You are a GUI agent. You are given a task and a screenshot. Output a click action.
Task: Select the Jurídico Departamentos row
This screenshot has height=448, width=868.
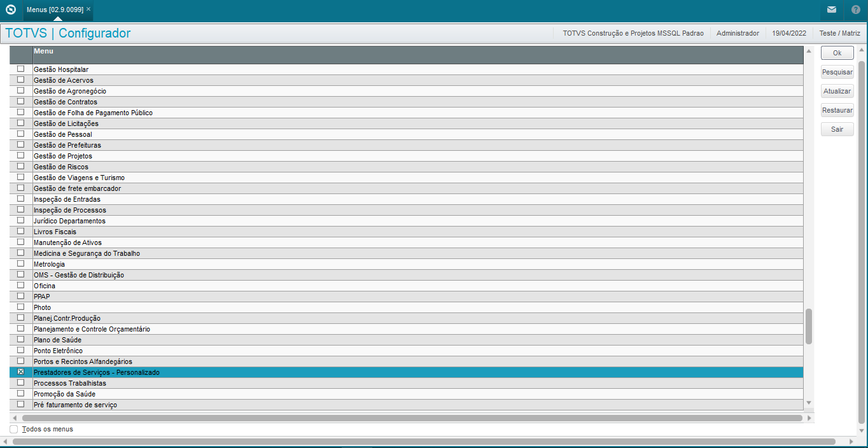click(406, 221)
